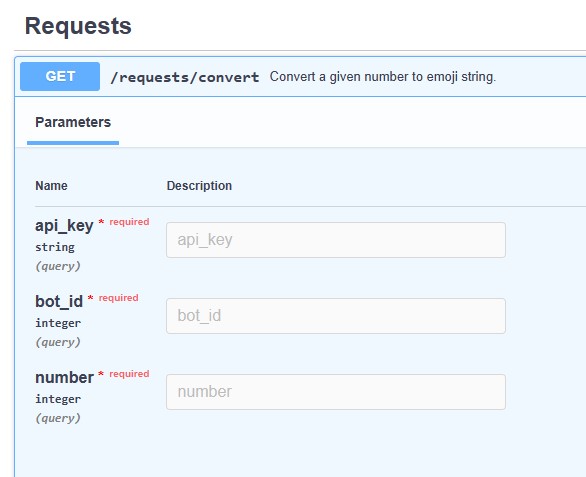Select the Parameters tab
This screenshot has height=477, width=586.
(x=73, y=122)
